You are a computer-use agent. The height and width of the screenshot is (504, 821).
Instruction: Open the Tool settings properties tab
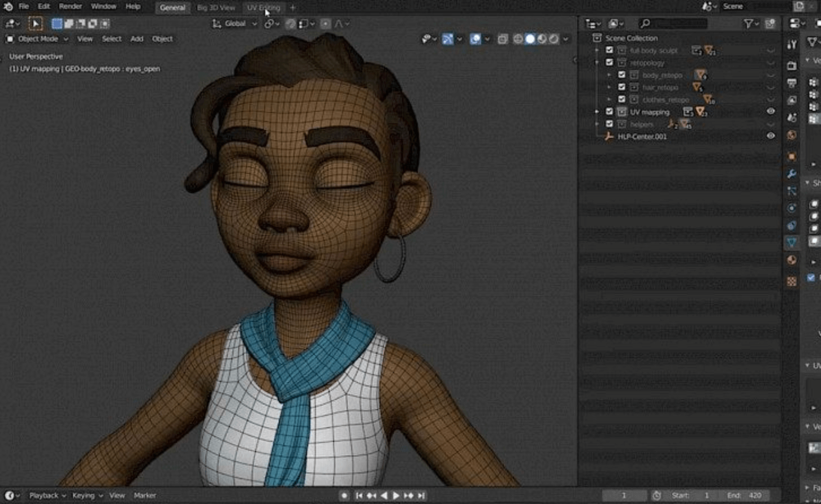pos(792,44)
